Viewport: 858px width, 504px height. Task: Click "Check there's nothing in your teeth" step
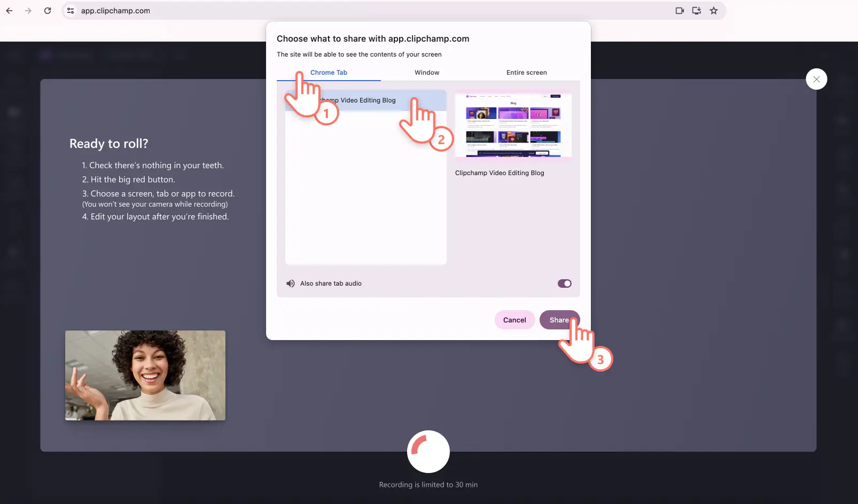click(x=153, y=166)
